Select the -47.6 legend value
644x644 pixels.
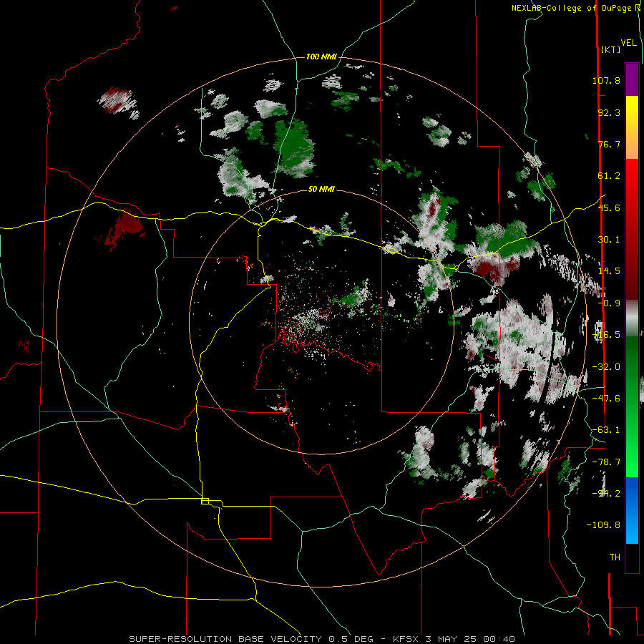tap(606, 399)
